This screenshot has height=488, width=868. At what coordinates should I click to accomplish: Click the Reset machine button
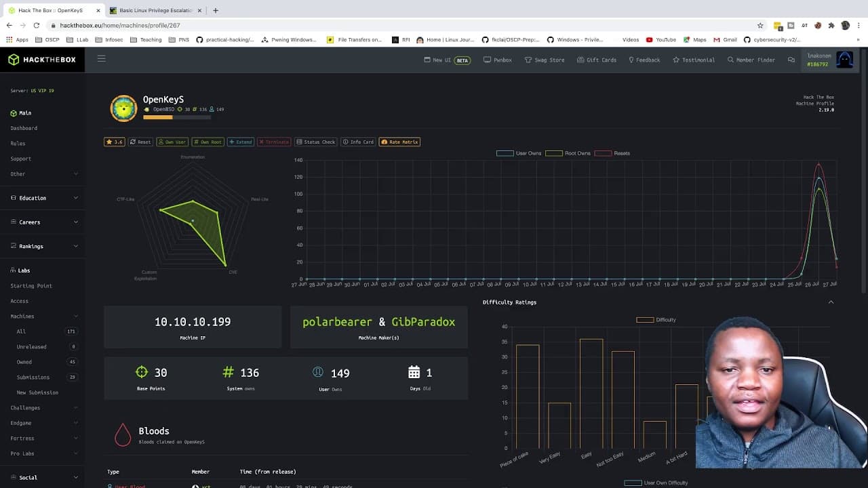click(x=141, y=142)
